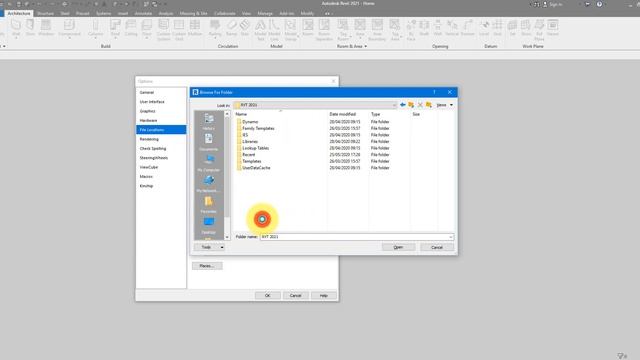Open Documents place in Browse sidebar
Viewport: 640px width, 360px height.
click(x=209, y=142)
